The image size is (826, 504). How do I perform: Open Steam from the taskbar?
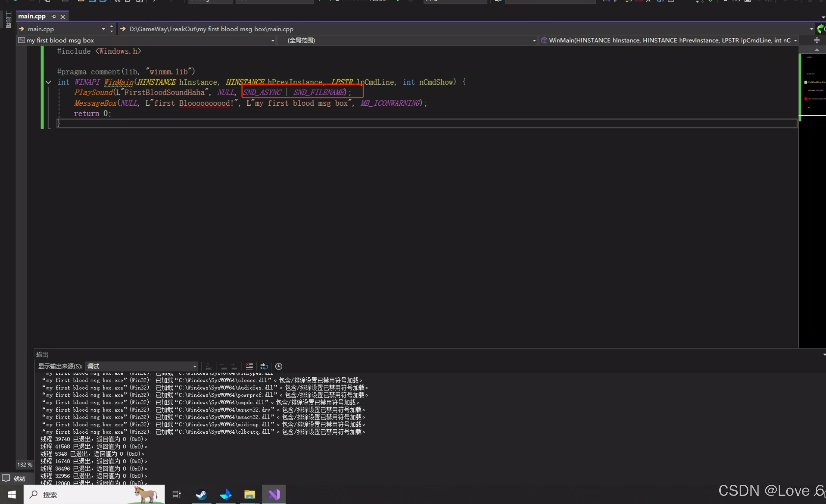coord(201,494)
